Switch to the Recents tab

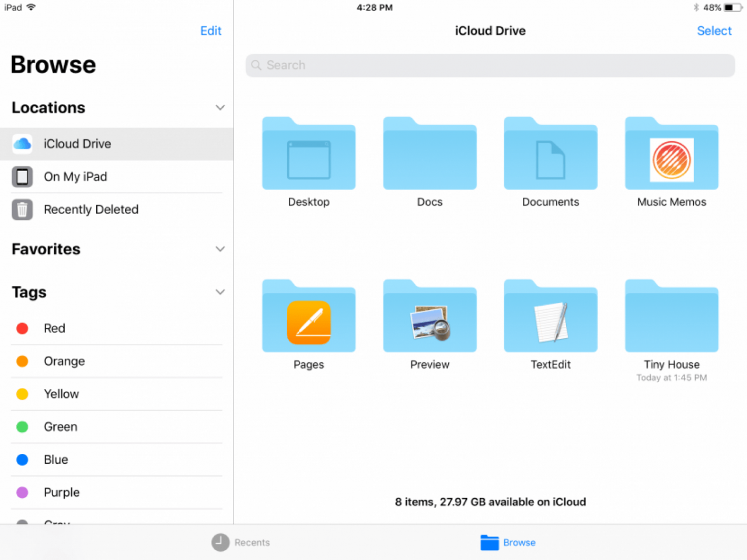pos(240,542)
